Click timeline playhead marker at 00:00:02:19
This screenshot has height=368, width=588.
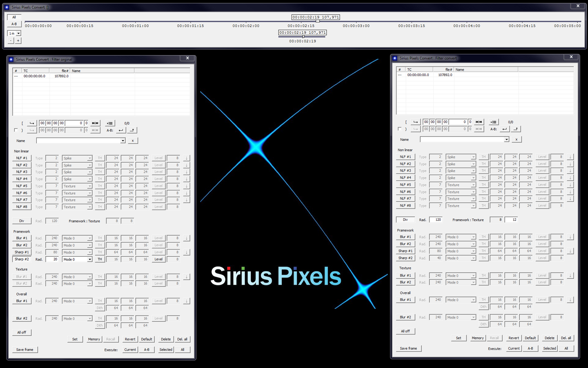point(317,21)
